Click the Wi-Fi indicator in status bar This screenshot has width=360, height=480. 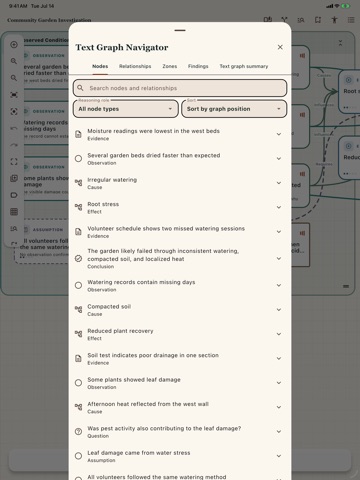tap(337, 6)
